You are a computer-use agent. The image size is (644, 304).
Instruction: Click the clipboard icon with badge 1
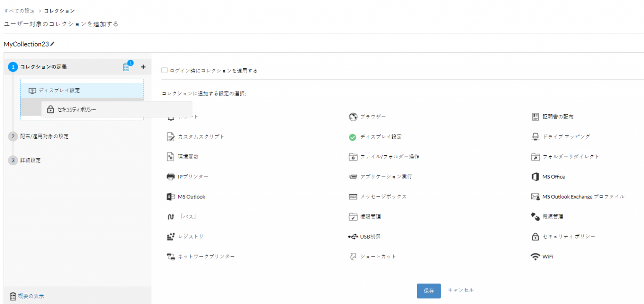click(126, 67)
